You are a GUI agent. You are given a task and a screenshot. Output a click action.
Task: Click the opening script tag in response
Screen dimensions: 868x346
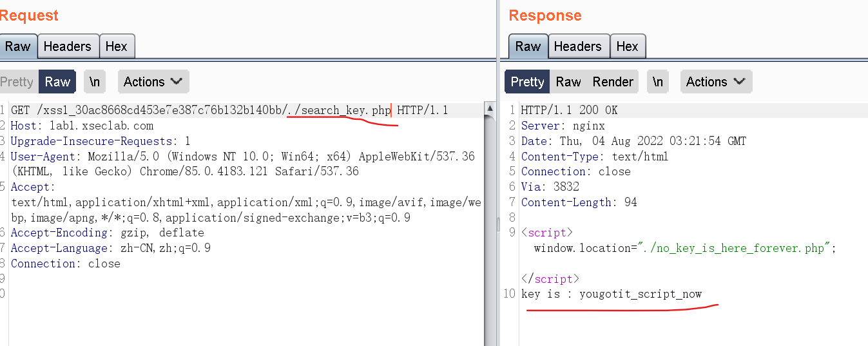[547, 233]
